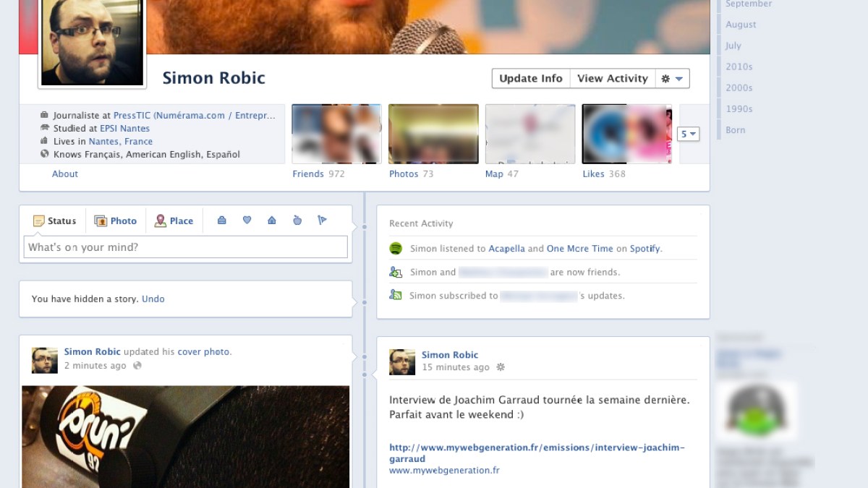Click avatar on the 15 minutes ago post

point(402,362)
